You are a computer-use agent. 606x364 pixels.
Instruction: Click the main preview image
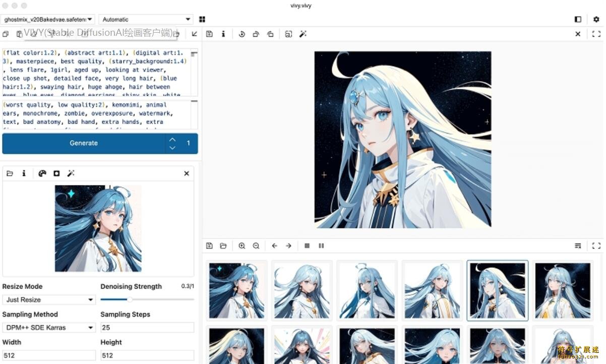point(403,139)
